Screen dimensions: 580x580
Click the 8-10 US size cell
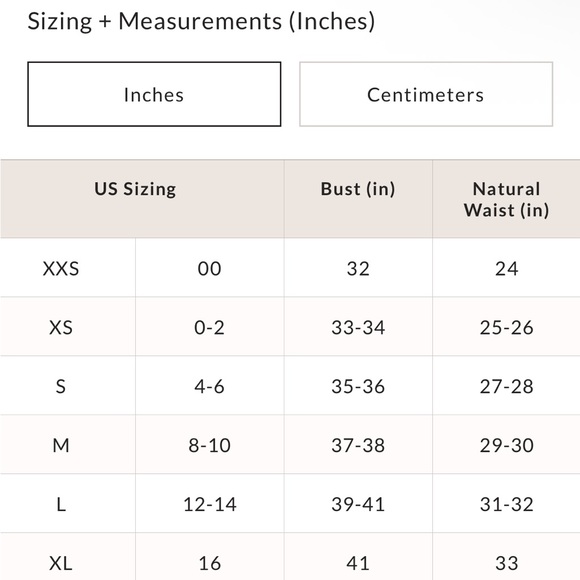click(x=210, y=445)
